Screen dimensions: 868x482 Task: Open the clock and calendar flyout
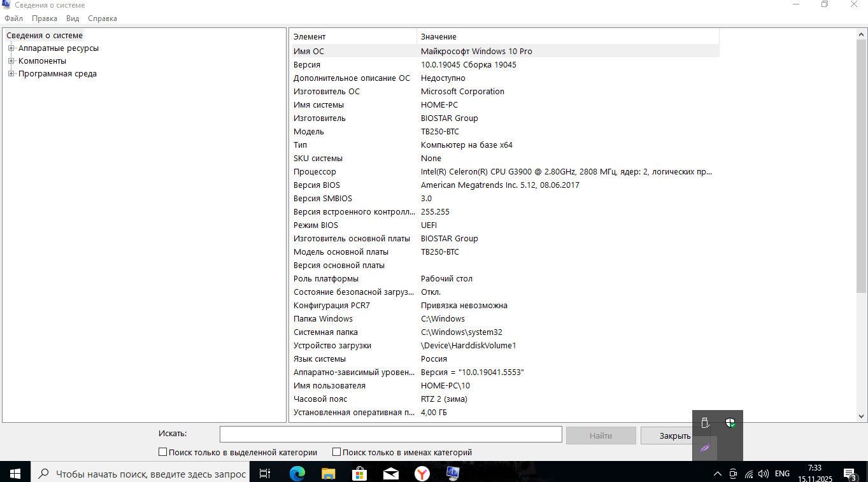point(815,474)
